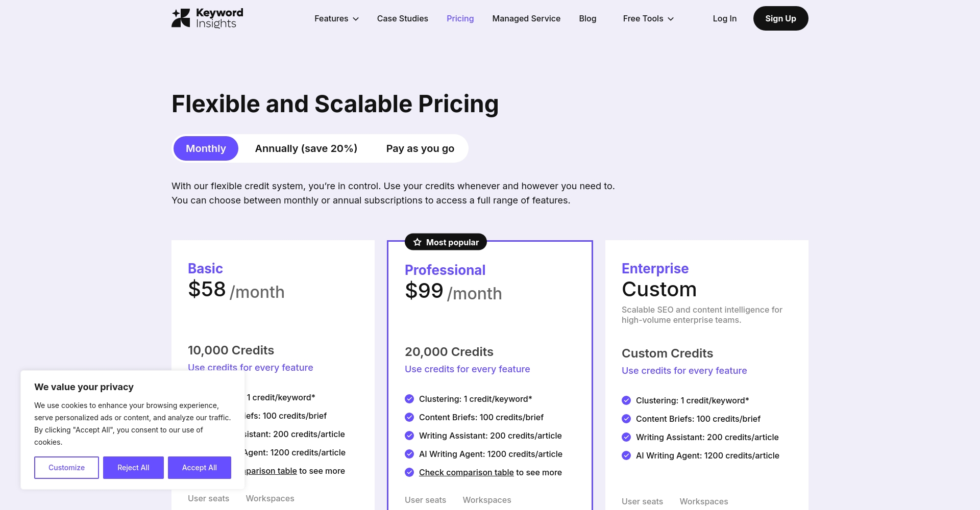Expand the Features dropdown menu
The height and width of the screenshot is (510, 980).
(336, 18)
